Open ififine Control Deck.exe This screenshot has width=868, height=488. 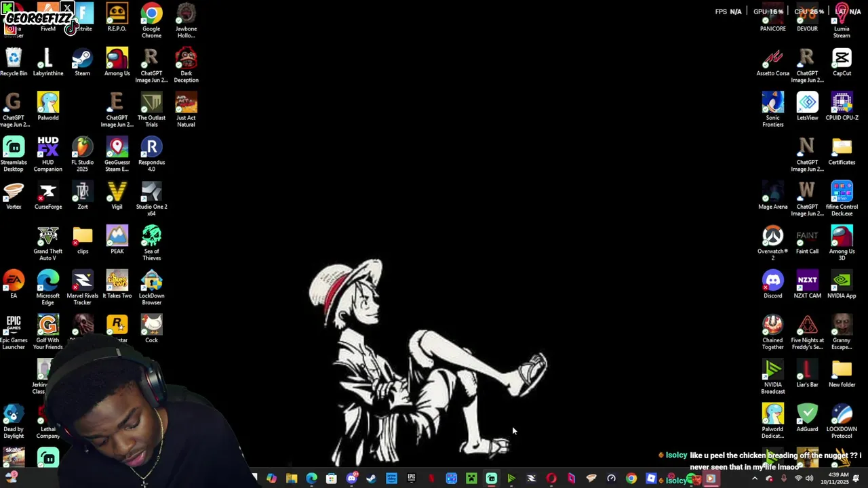click(842, 198)
